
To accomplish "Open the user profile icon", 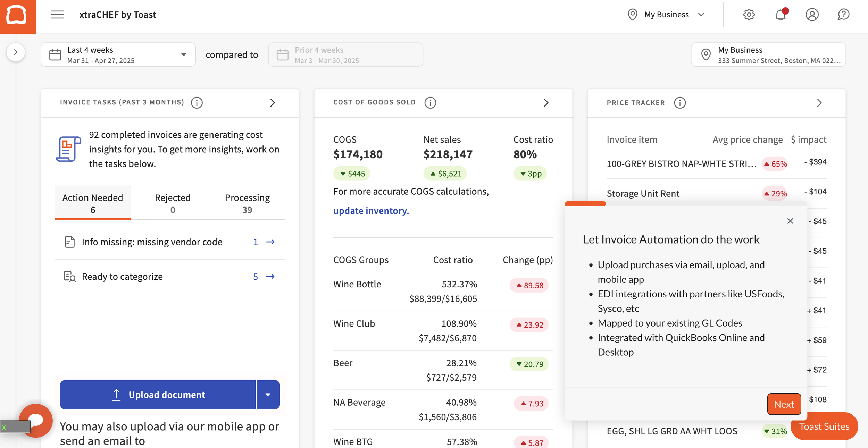I will point(812,15).
